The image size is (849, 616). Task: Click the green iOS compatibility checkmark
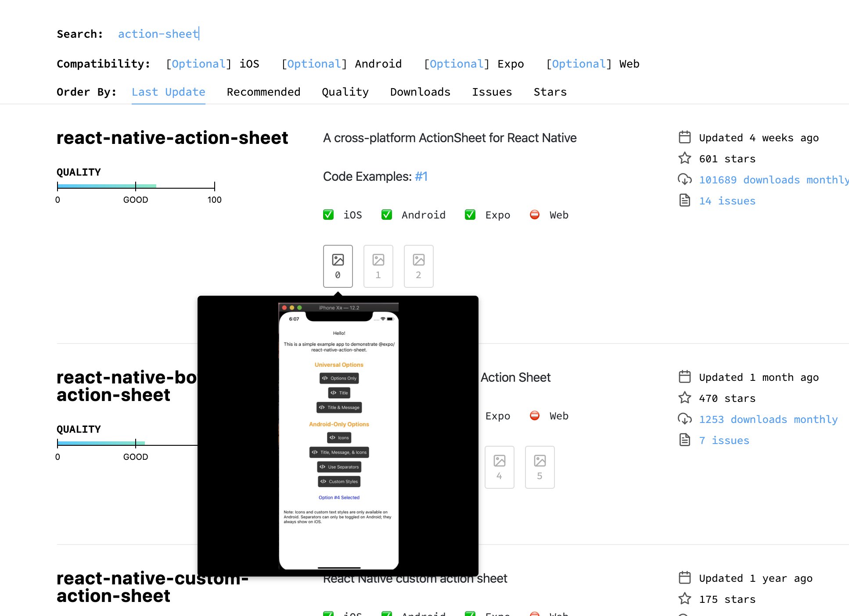click(x=328, y=215)
